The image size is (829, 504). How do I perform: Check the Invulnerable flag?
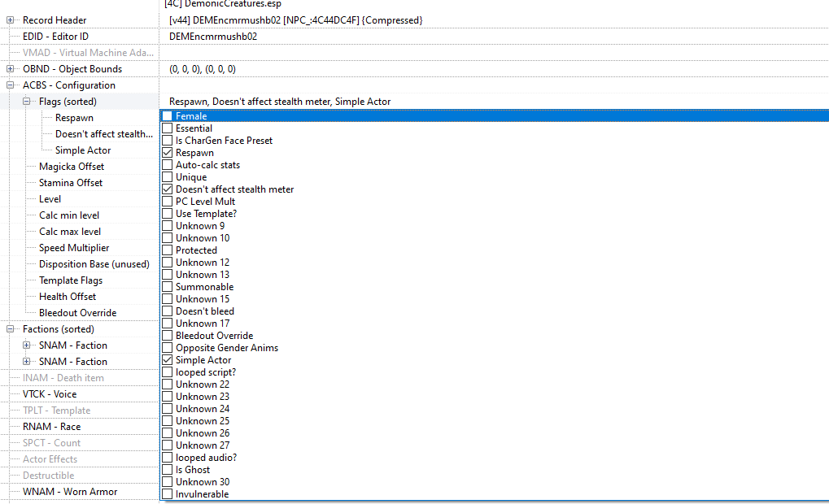(x=168, y=493)
